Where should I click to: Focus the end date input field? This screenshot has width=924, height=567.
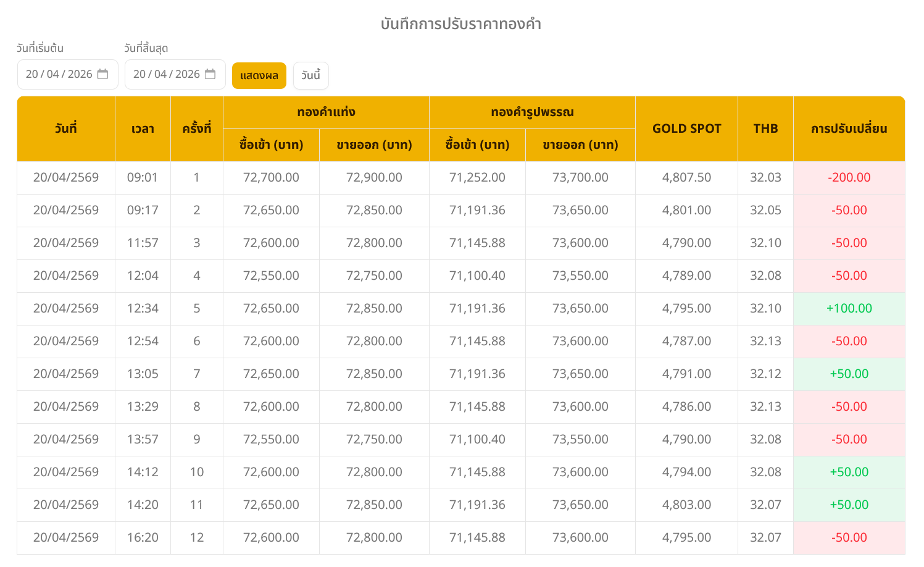tap(166, 74)
